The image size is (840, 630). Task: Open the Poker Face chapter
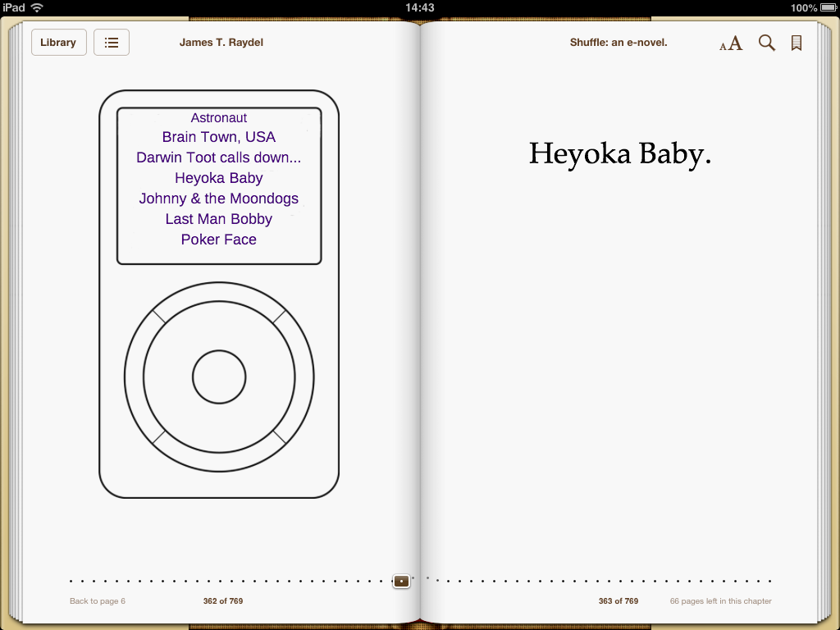click(218, 240)
